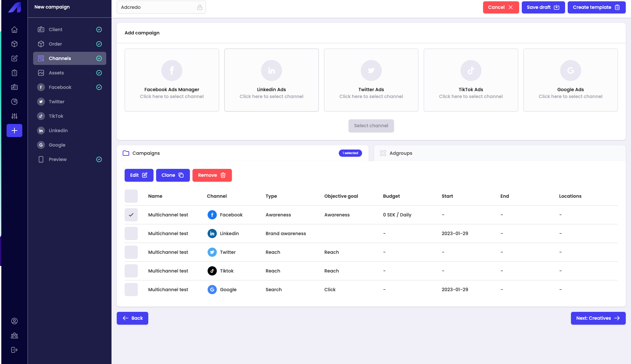
Task: Open the sliders settings icon
Action: click(x=14, y=116)
